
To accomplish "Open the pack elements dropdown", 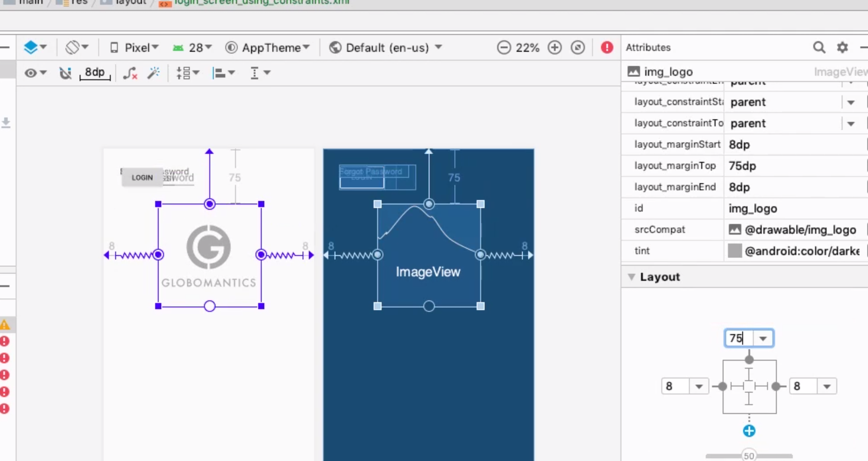I will coord(188,73).
